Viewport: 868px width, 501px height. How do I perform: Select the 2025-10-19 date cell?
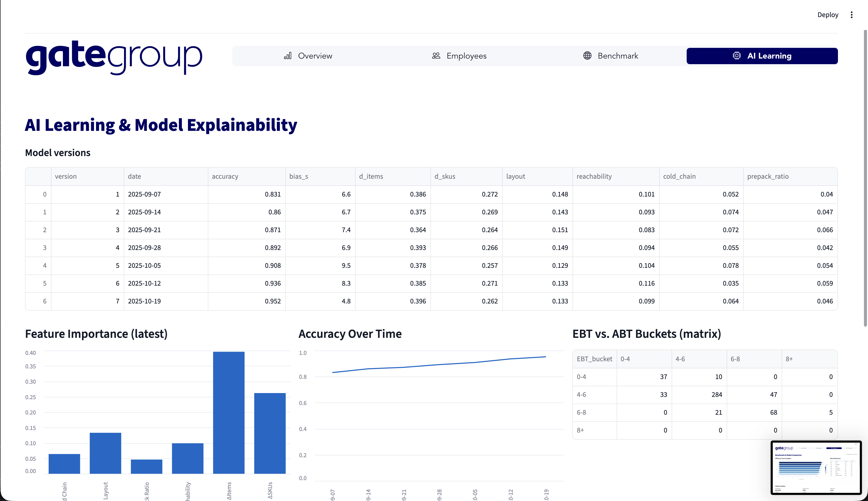click(x=145, y=301)
